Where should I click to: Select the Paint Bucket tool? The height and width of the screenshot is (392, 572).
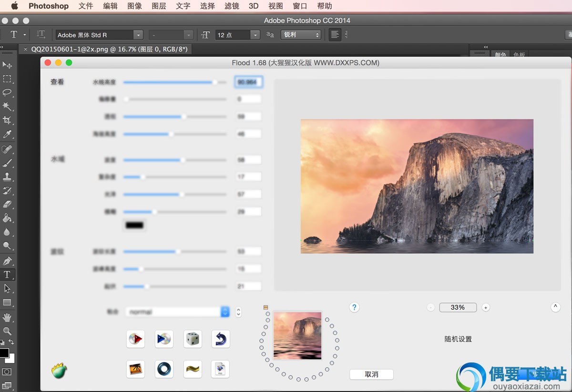(x=7, y=219)
